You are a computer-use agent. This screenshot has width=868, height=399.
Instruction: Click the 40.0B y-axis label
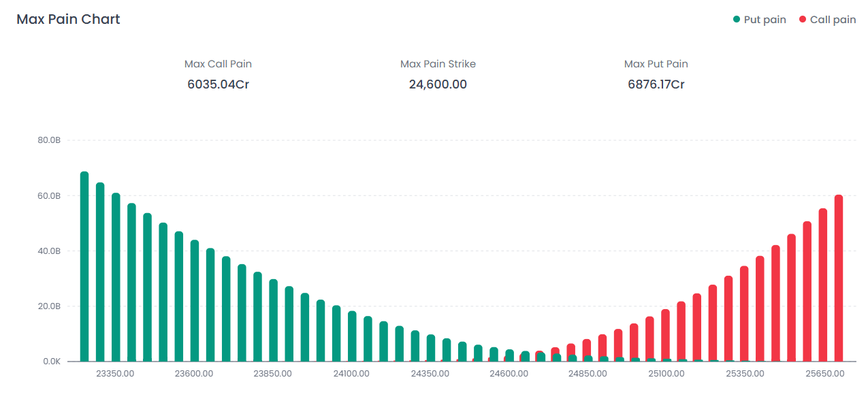[x=50, y=251]
